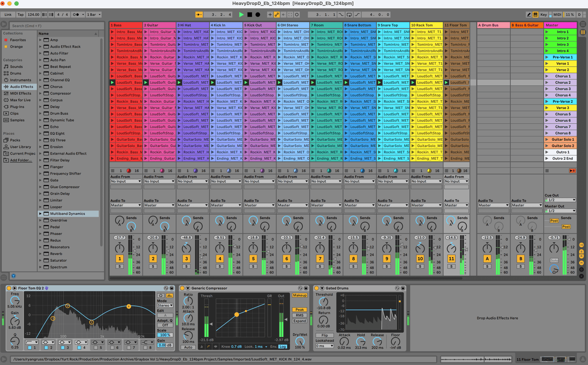Click the Follow playback arrow button

click(199, 15)
